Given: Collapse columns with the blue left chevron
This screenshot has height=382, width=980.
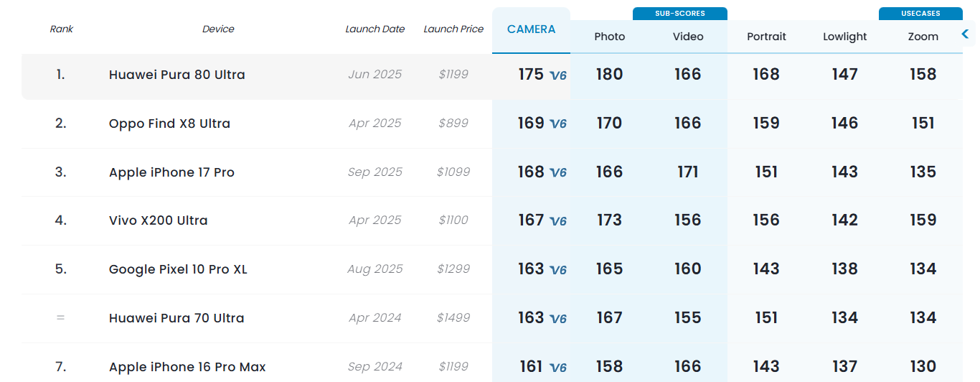Looking at the screenshot, I should tap(966, 34).
